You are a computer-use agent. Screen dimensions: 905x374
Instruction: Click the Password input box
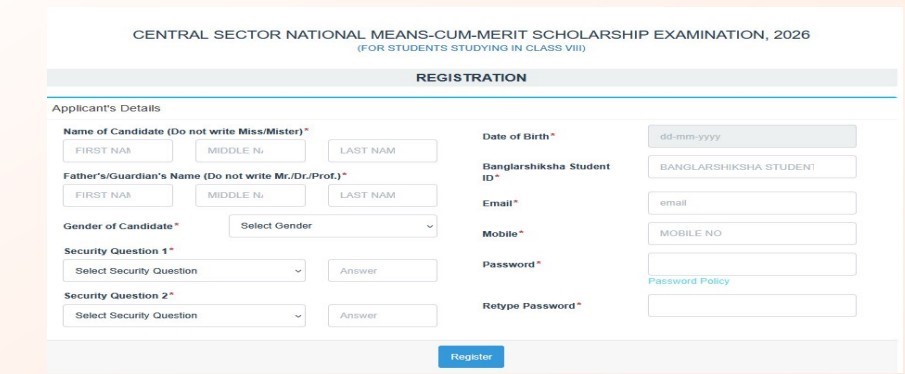pyautogui.click(x=752, y=264)
